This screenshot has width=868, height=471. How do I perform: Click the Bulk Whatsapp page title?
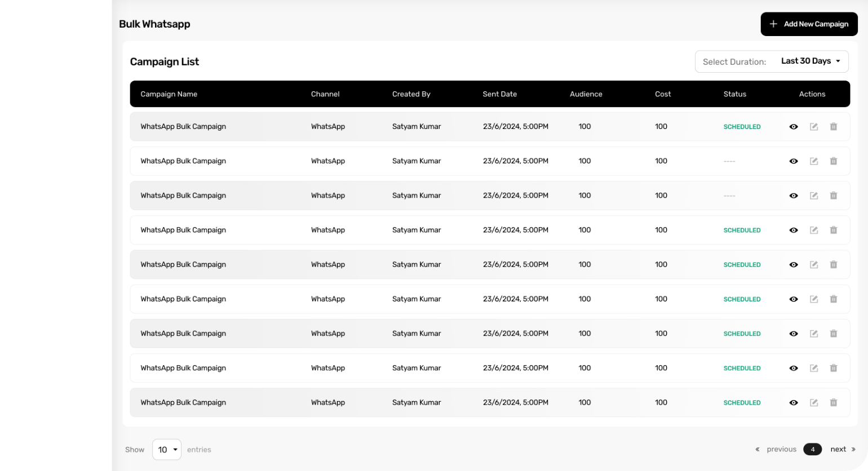pos(154,24)
